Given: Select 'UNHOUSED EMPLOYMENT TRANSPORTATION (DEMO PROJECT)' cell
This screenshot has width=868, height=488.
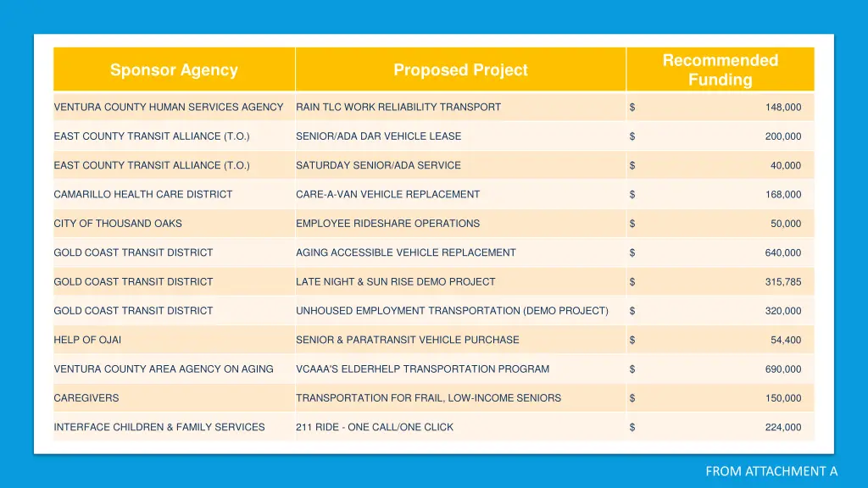Looking at the screenshot, I should [x=460, y=310].
